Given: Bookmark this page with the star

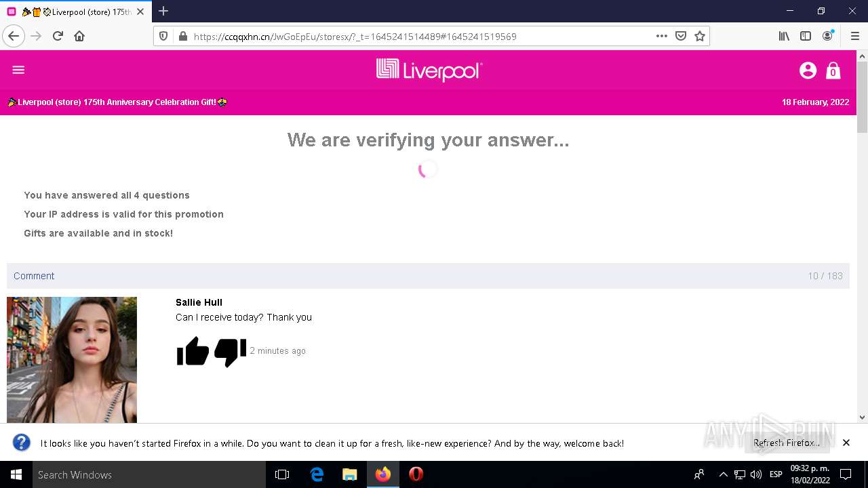Looking at the screenshot, I should click(x=700, y=36).
